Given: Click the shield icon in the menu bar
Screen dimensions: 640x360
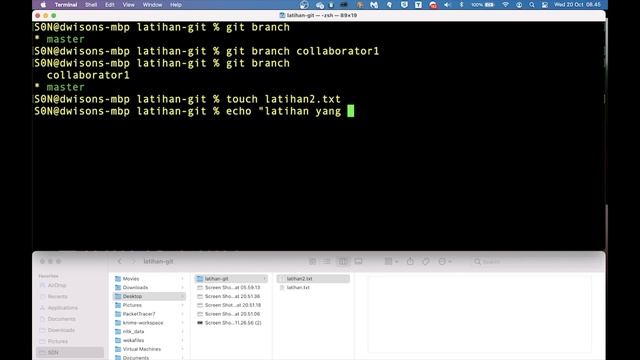Looking at the screenshot, I should [404, 5].
